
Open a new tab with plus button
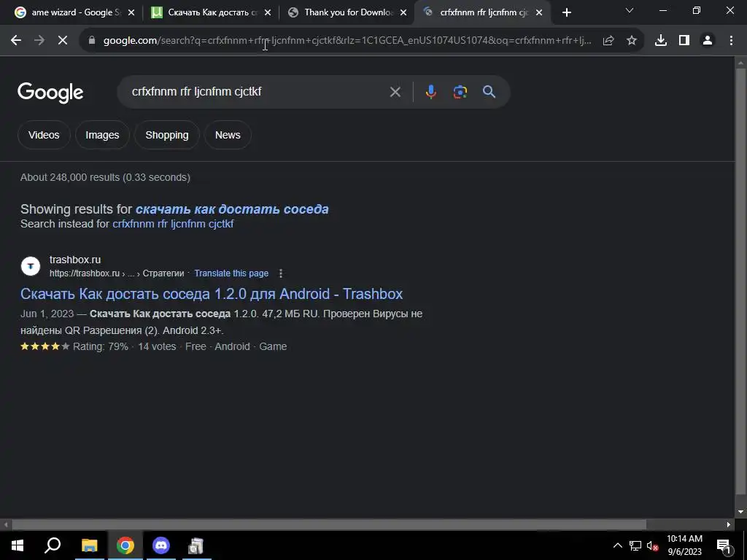(x=566, y=12)
